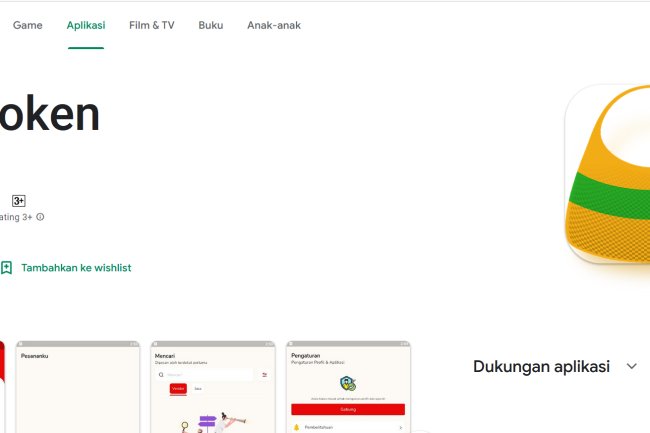Click the app title heading text
650x433 pixels.
click(x=50, y=116)
